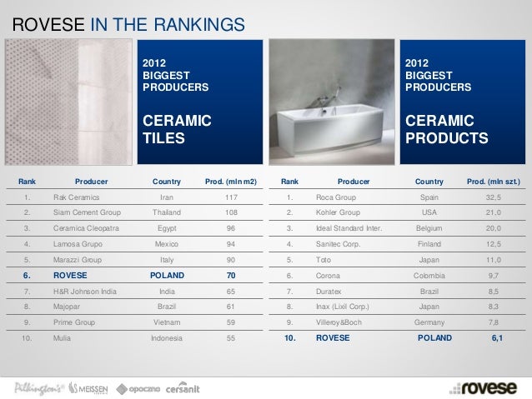Click the 'Iran' country cell
532x399 pixels.
(167, 197)
